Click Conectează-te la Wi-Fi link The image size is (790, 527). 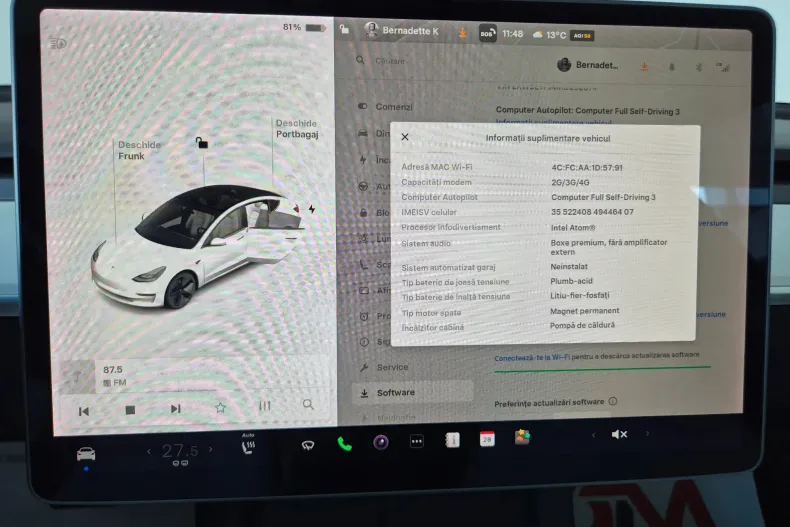[532, 358]
